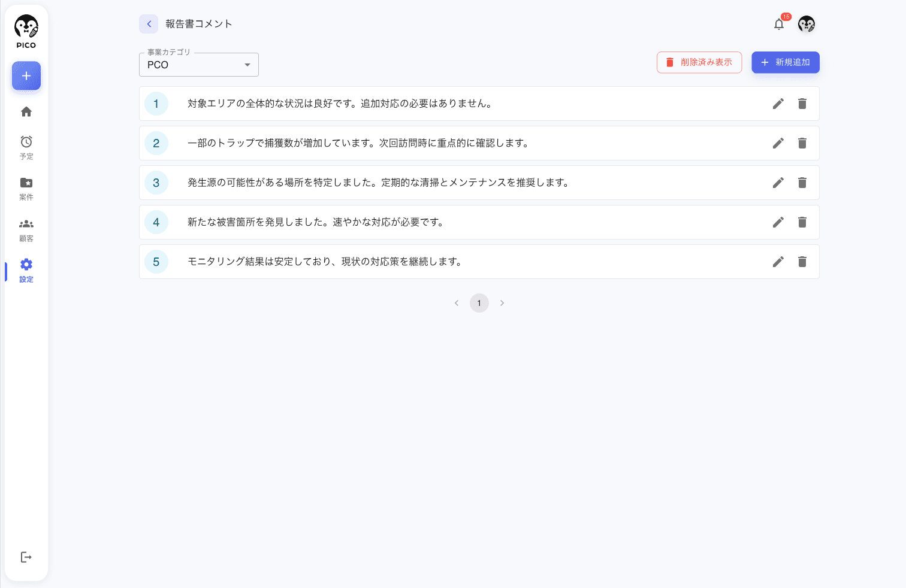
Task: Click the logout icon at sidebar bottom
Action: pos(26,557)
